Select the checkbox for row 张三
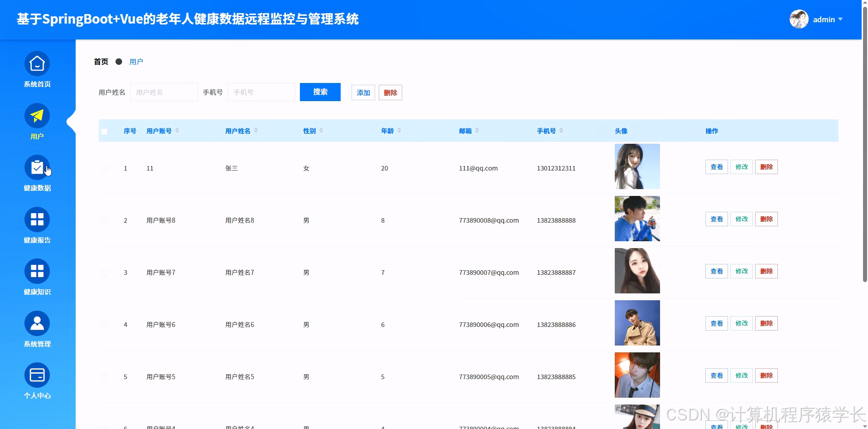The height and width of the screenshot is (429, 868). [104, 168]
